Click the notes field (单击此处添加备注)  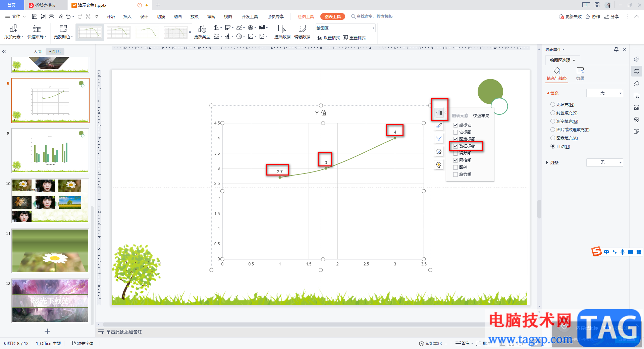[x=124, y=332]
